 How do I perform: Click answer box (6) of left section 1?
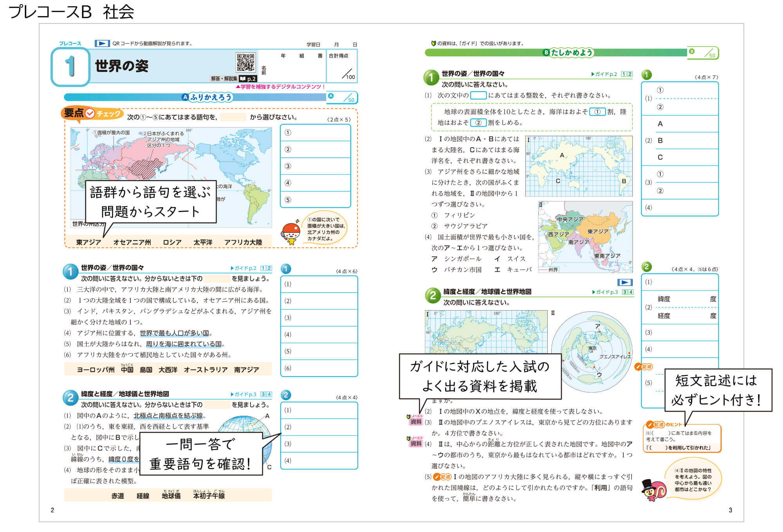pyautogui.click(x=319, y=368)
